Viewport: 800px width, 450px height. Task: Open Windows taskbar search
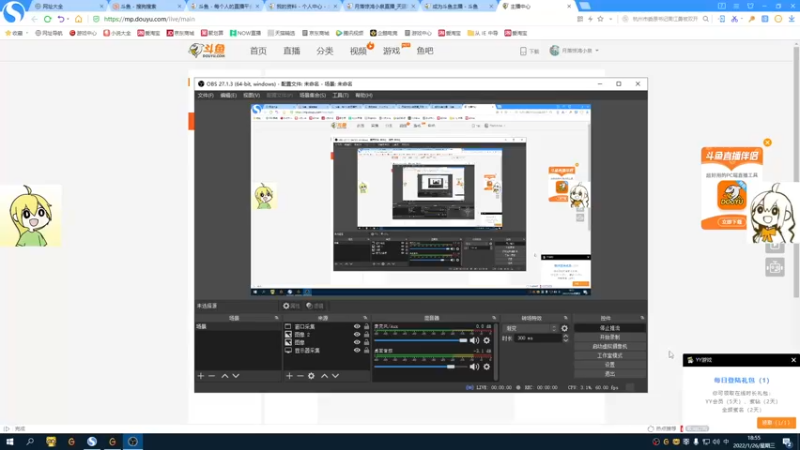[x=30, y=442]
